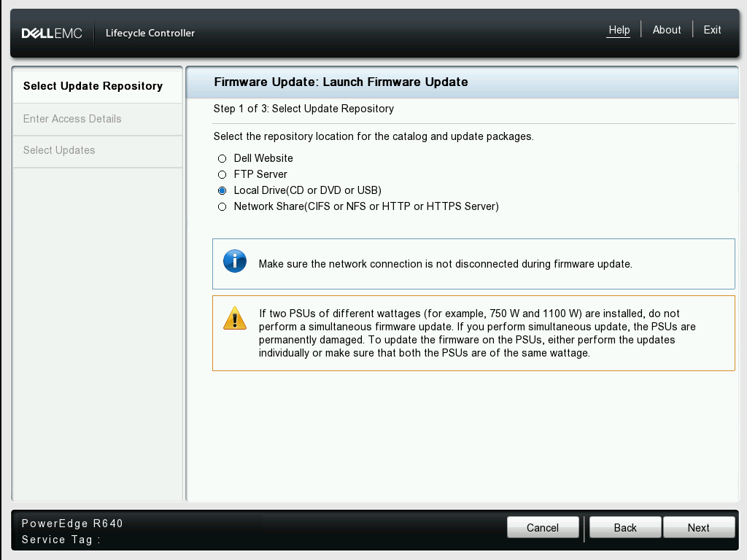
Task: Select the Network Share repository option
Action: [222, 206]
